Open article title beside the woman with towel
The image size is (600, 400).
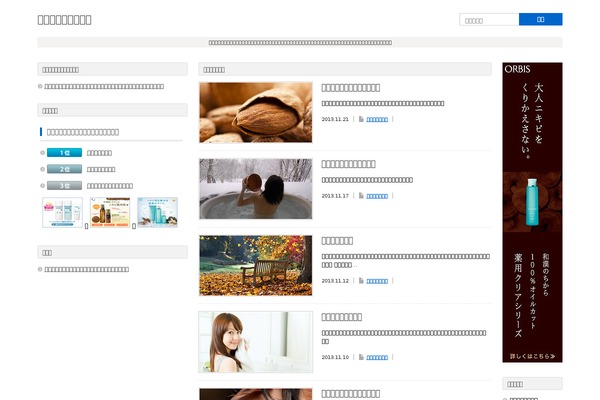point(342,317)
